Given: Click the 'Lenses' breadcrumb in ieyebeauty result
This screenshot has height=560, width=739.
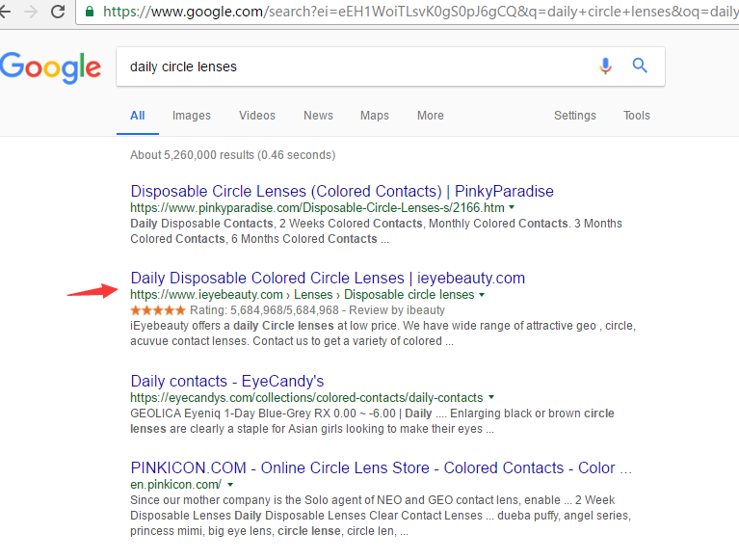Looking at the screenshot, I should [313, 295].
